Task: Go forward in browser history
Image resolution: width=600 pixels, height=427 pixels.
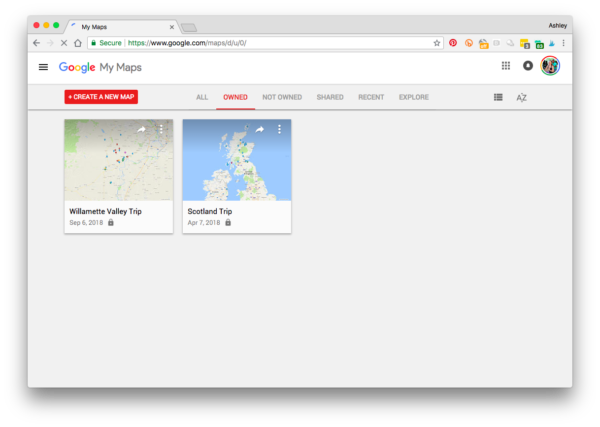Action: [50, 43]
